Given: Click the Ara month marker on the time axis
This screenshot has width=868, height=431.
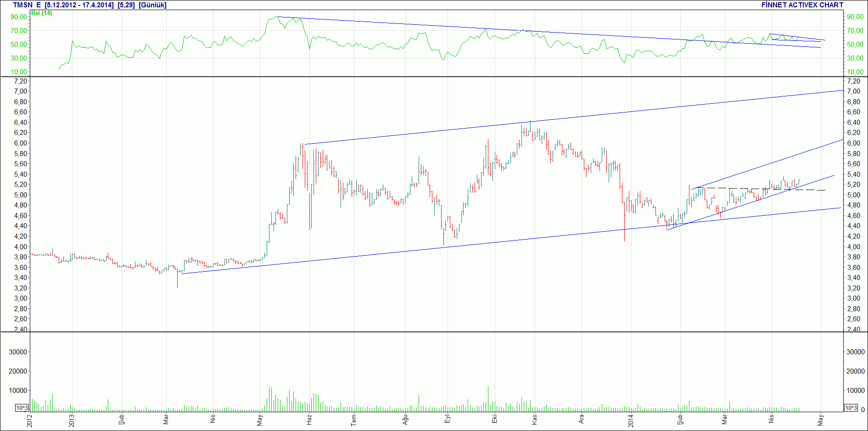Looking at the screenshot, I should pyautogui.click(x=581, y=420).
